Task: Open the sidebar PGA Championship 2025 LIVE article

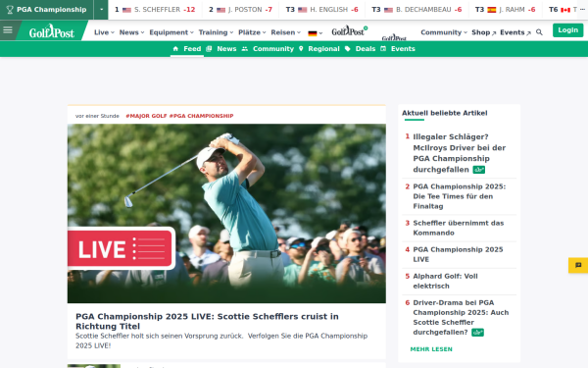Action: [x=458, y=254]
